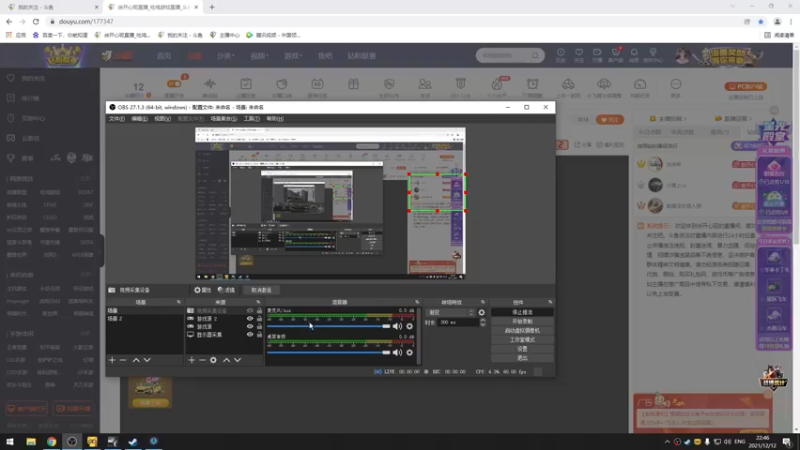Click the 滤镜 filters button above sources
Image resolution: width=800 pixels, height=450 pixels.
(x=226, y=290)
